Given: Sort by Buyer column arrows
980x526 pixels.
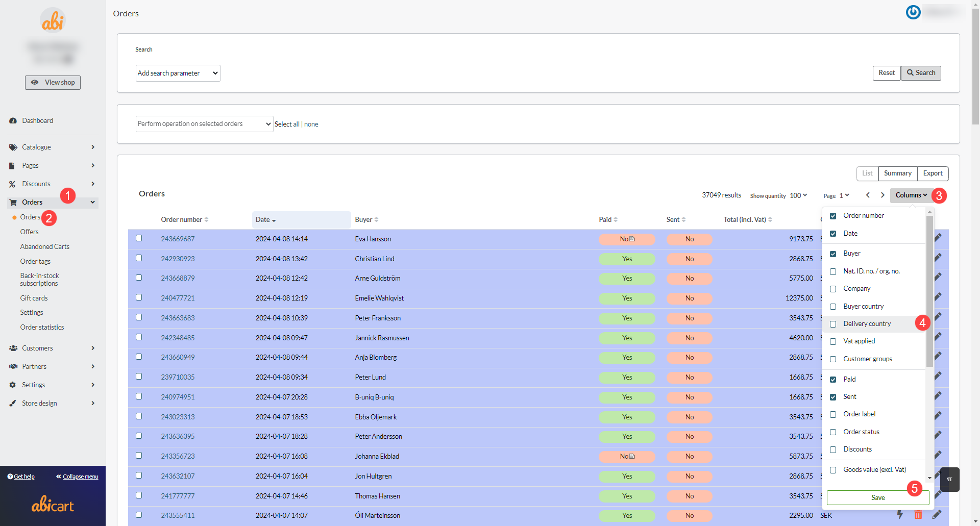Looking at the screenshot, I should pyautogui.click(x=376, y=220).
